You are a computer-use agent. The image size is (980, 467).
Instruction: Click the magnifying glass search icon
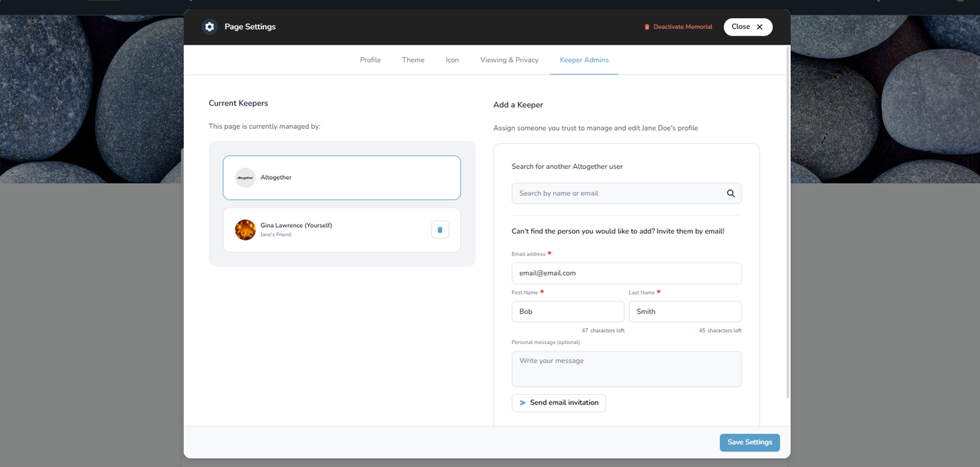click(x=730, y=194)
